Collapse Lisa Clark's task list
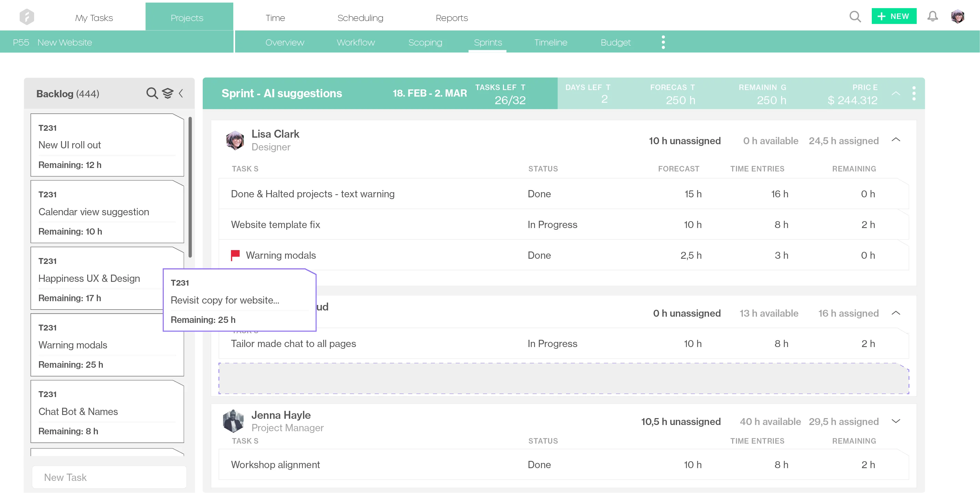Screen dimensions: 980x504 (x=896, y=140)
